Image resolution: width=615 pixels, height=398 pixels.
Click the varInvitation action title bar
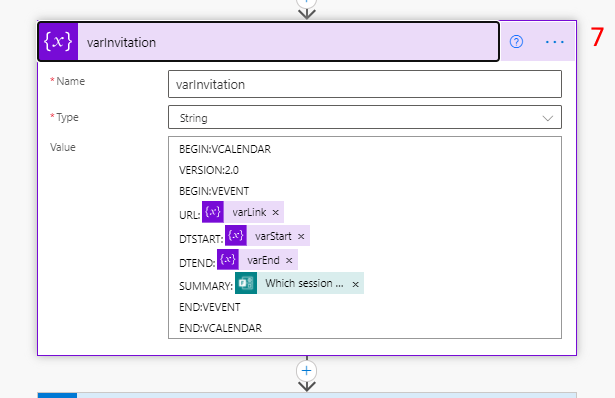point(269,42)
